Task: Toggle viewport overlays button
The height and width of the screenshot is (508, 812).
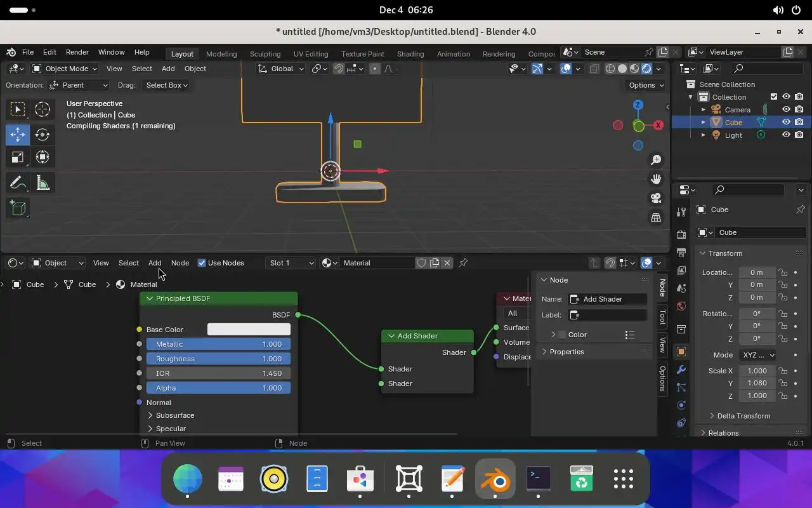Action: 566,69
